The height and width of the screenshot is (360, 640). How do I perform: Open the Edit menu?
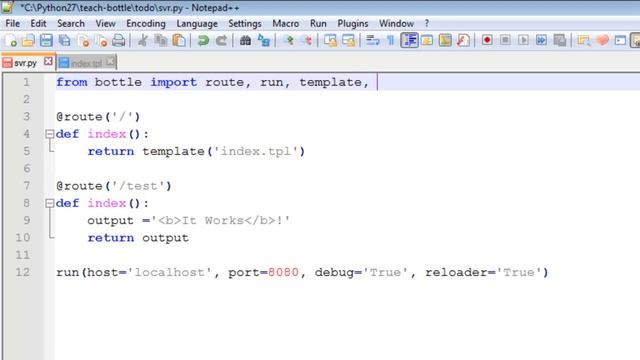click(x=38, y=24)
